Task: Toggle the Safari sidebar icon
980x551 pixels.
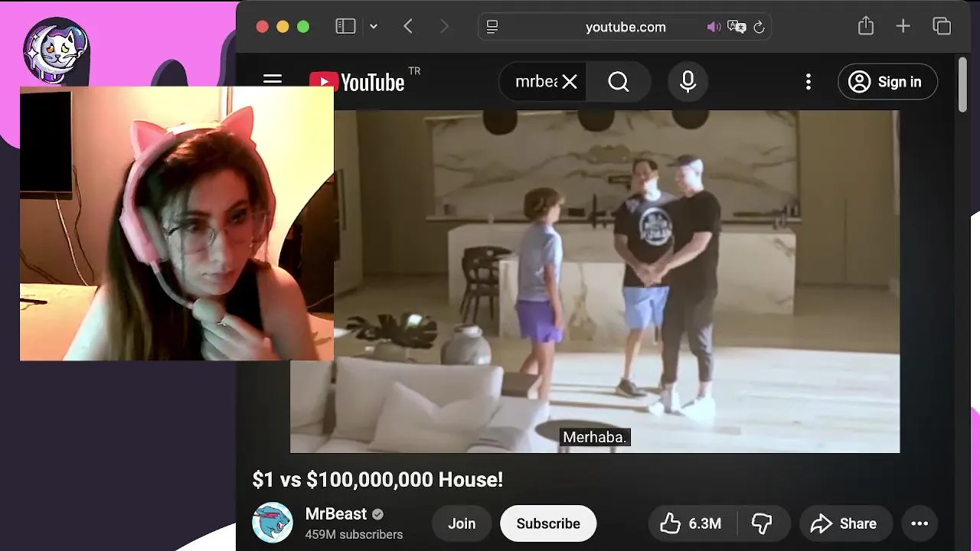Action: pyautogui.click(x=345, y=27)
